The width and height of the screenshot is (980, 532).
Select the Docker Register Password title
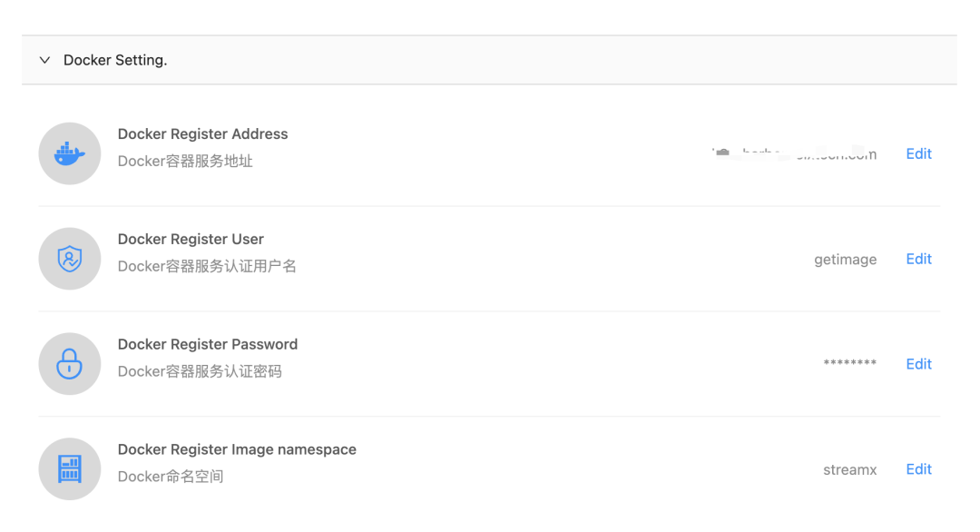coord(208,344)
